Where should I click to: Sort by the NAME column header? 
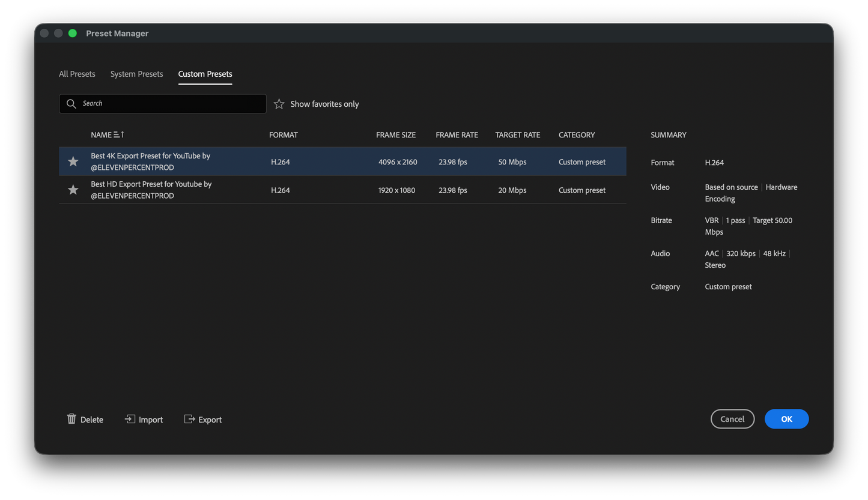[101, 135]
